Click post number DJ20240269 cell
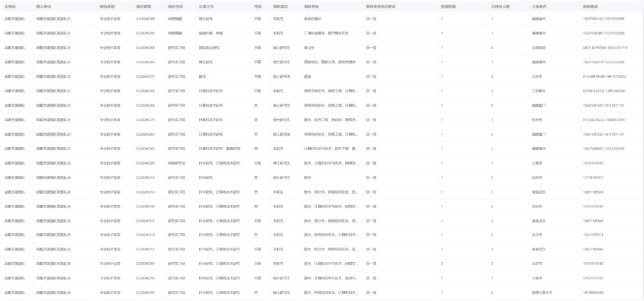This screenshot has width=644, height=301. (x=145, y=48)
